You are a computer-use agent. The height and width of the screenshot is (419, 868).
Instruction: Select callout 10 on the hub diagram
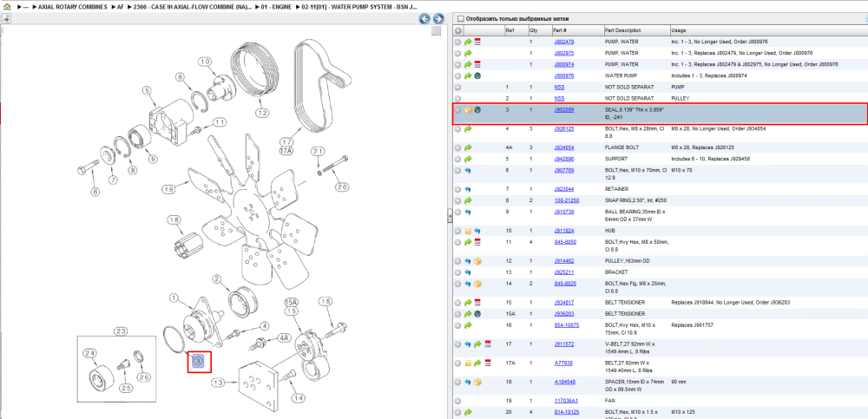tap(205, 62)
